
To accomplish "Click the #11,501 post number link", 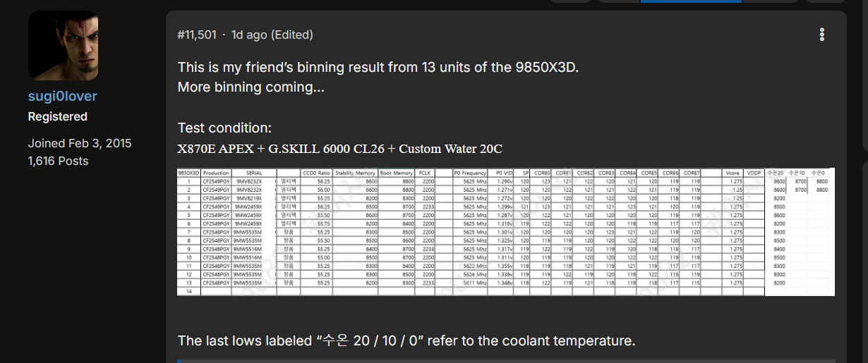I will [197, 35].
